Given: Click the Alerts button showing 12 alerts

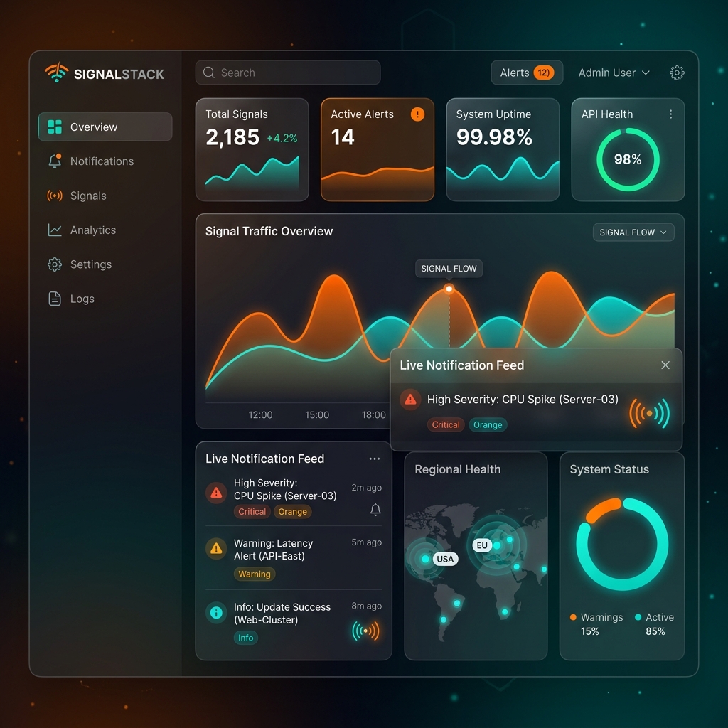Looking at the screenshot, I should (x=527, y=72).
